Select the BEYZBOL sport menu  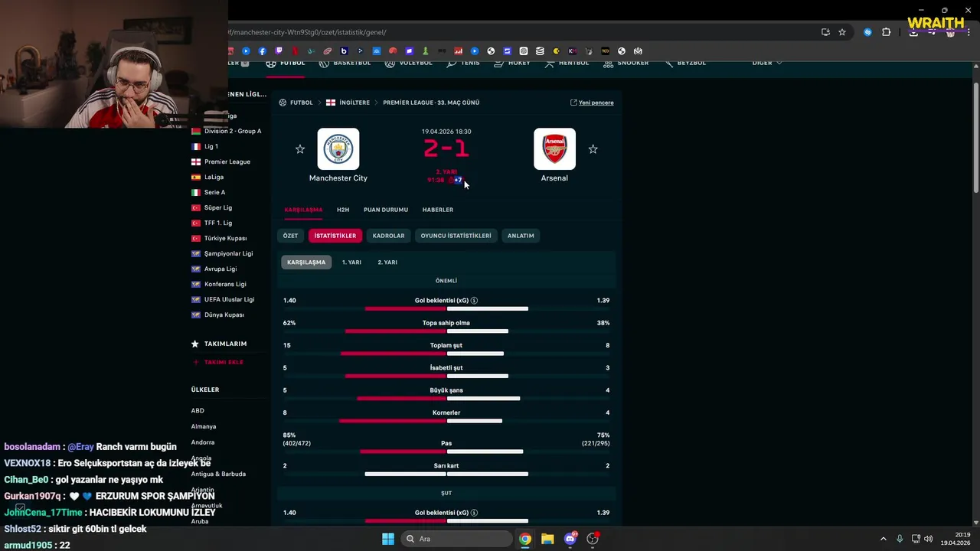(684, 63)
